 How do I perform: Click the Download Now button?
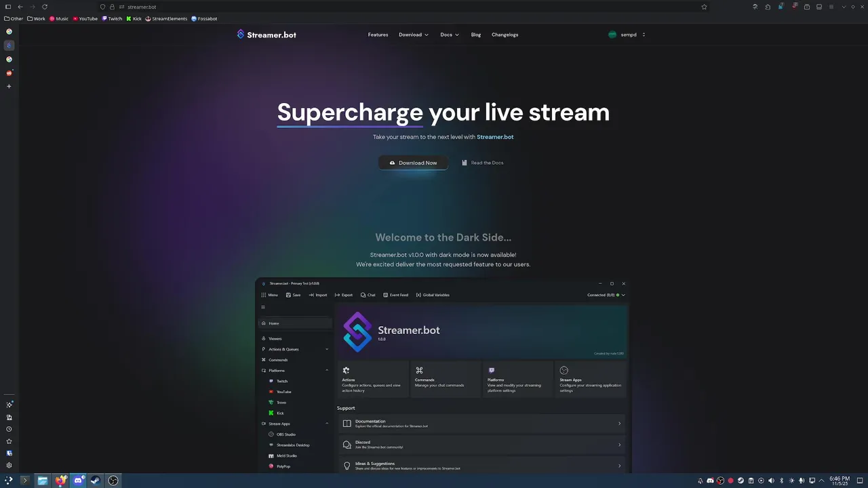[x=413, y=163]
